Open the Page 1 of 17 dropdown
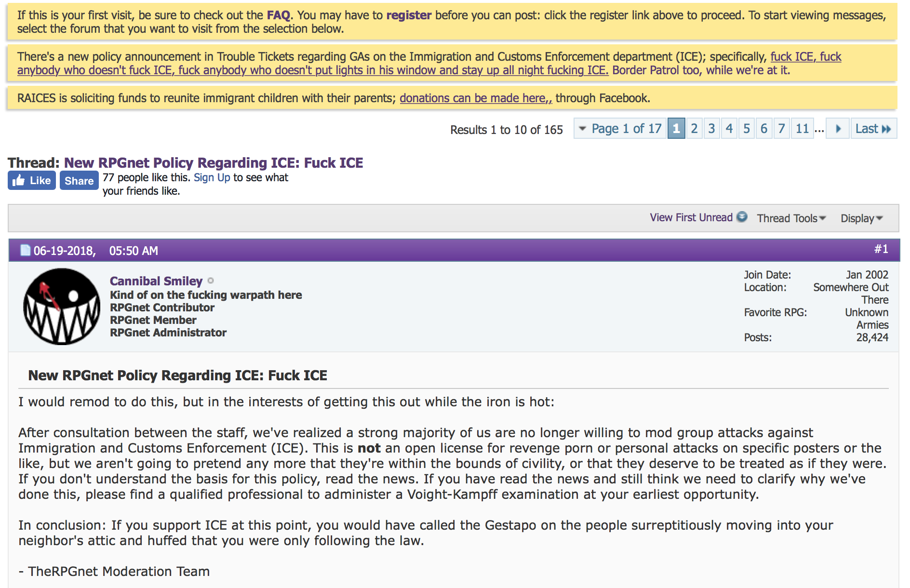This screenshot has width=910, height=588. (x=620, y=129)
